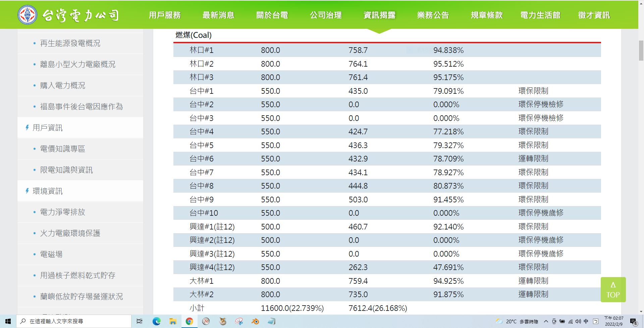This screenshot has width=644, height=328.
Task: Select the 台中#9 output value 503.0
Action: (358, 200)
